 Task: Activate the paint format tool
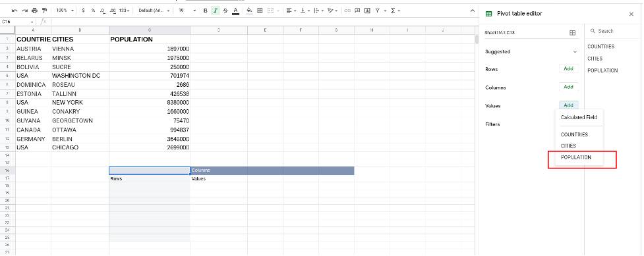(44, 11)
